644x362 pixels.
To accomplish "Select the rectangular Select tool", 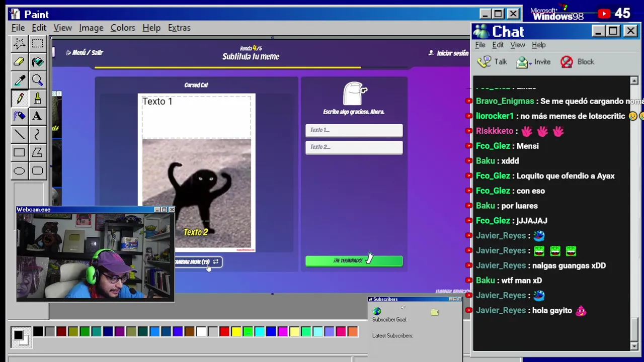I will [x=37, y=44].
